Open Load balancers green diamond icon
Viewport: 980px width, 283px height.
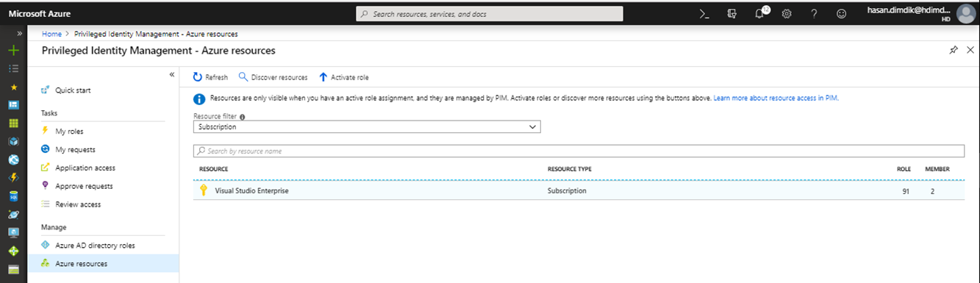(13, 251)
